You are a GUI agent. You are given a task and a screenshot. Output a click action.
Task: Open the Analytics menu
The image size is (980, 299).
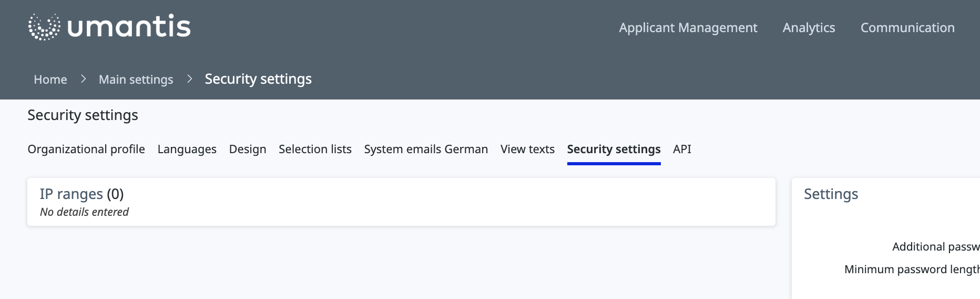[x=809, y=27]
